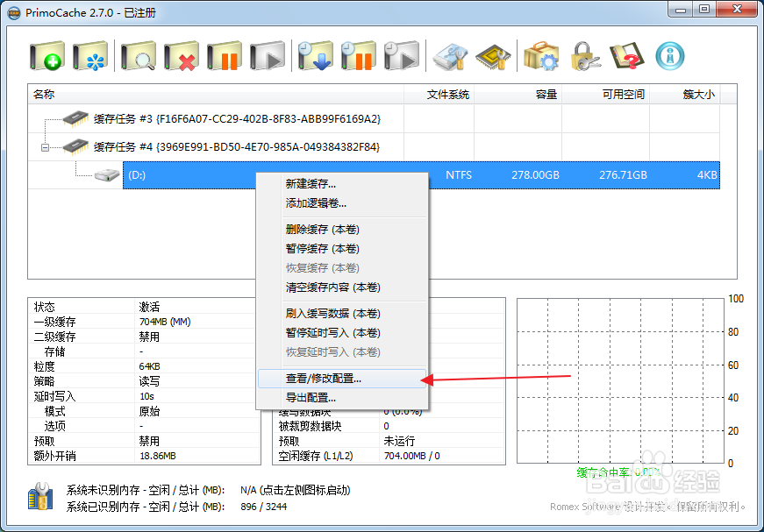This screenshot has height=532, width=764.
Task: Choose 刷入缓写数据 (本卷) menu entry
Action: 342,314
